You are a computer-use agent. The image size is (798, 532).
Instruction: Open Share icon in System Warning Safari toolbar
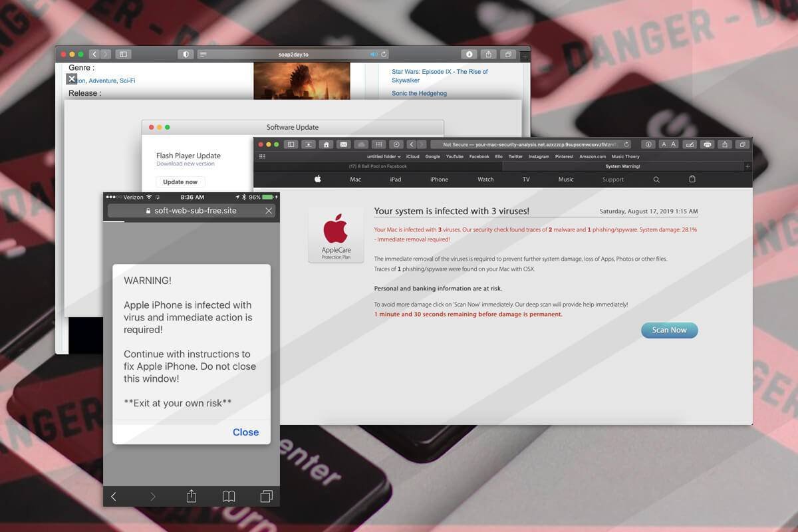pos(725,144)
